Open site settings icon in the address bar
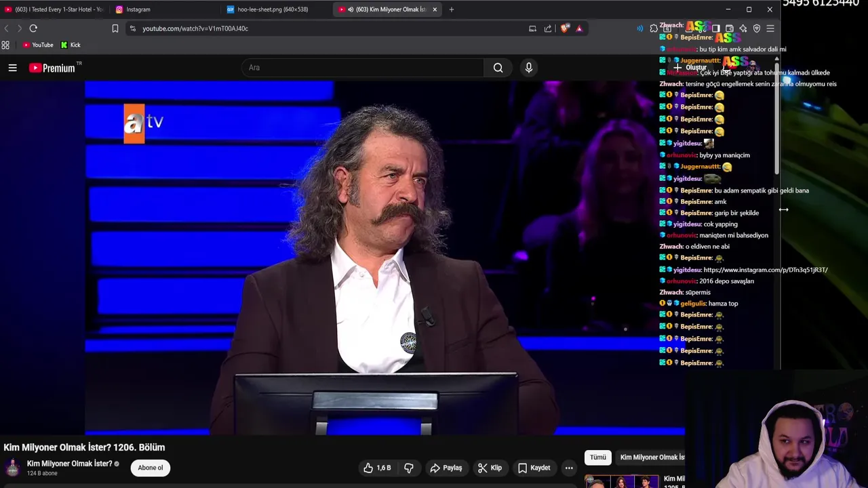The height and width of the screenshot is (488, 868). click(133, 28)
